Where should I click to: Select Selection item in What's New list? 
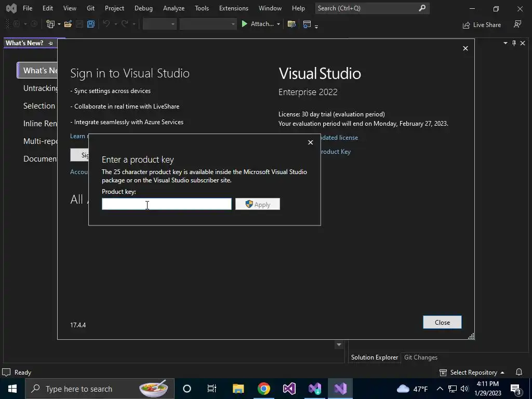[39, 106]
